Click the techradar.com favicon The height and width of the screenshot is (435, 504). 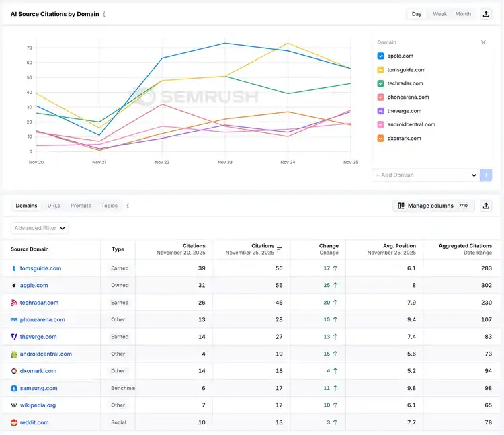click(x=14, y=303)
